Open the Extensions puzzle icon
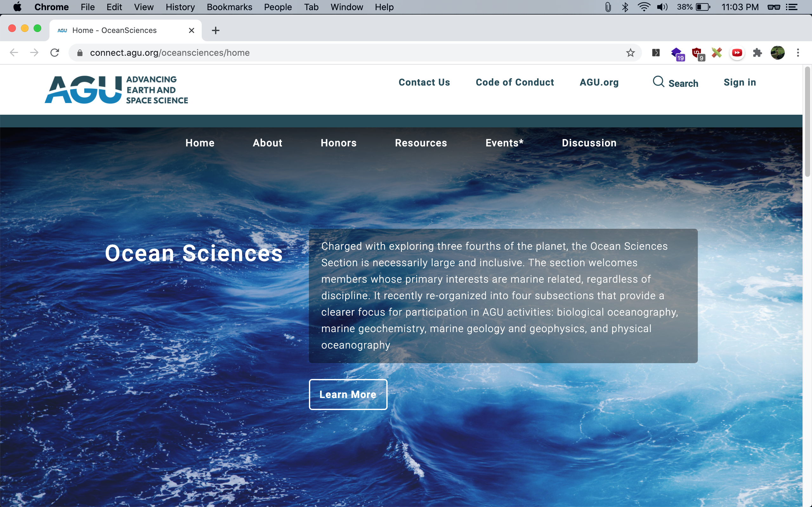The width and height of the screenshot is (812, 507). coord(757,53)
